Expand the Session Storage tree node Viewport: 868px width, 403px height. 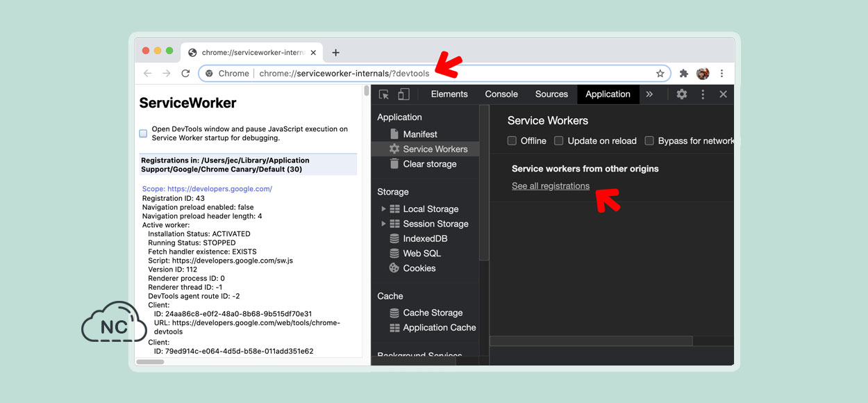(x=383, y=224)
